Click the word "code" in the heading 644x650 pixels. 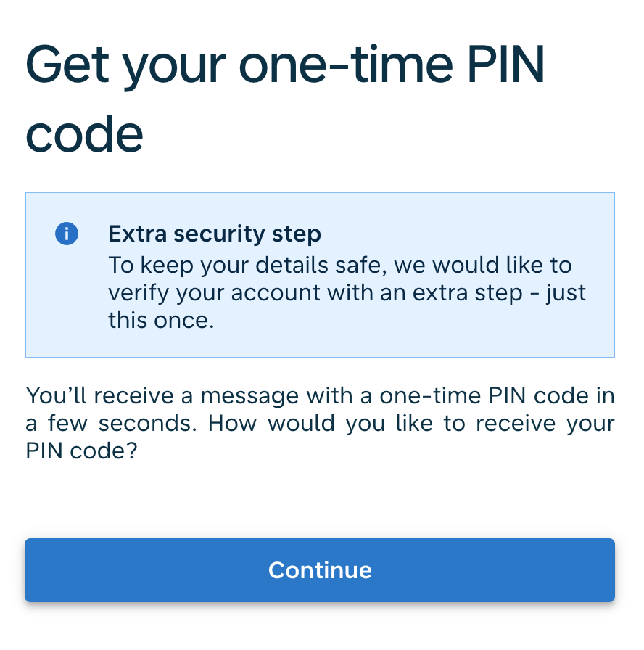[84, 134]
